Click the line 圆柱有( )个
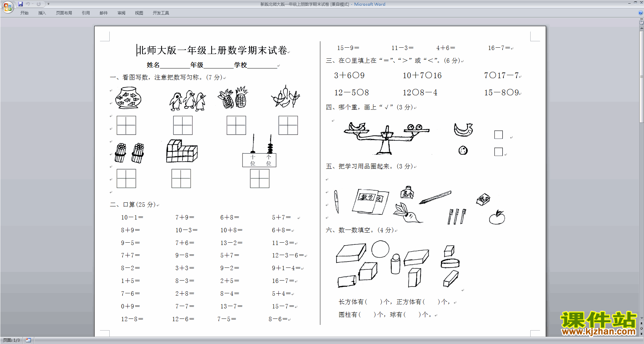 pos(361,315)
